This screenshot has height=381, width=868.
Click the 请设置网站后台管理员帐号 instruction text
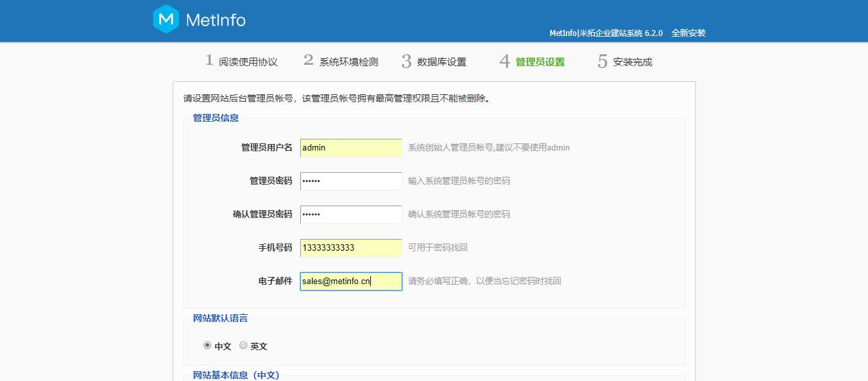[x=337, y=99]
